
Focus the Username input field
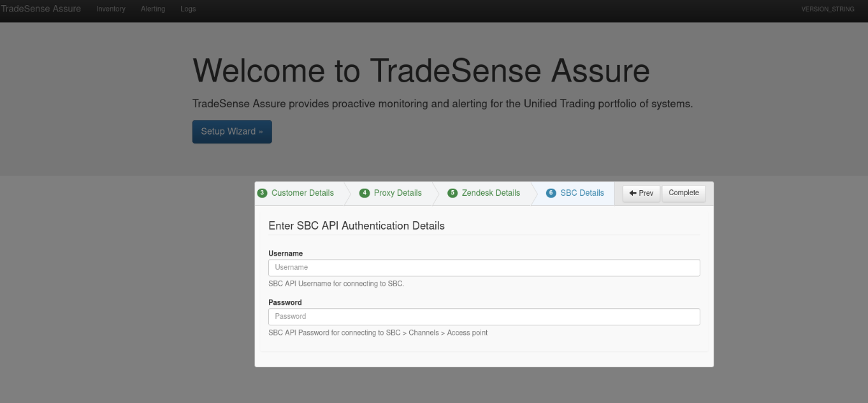[484, 268]
